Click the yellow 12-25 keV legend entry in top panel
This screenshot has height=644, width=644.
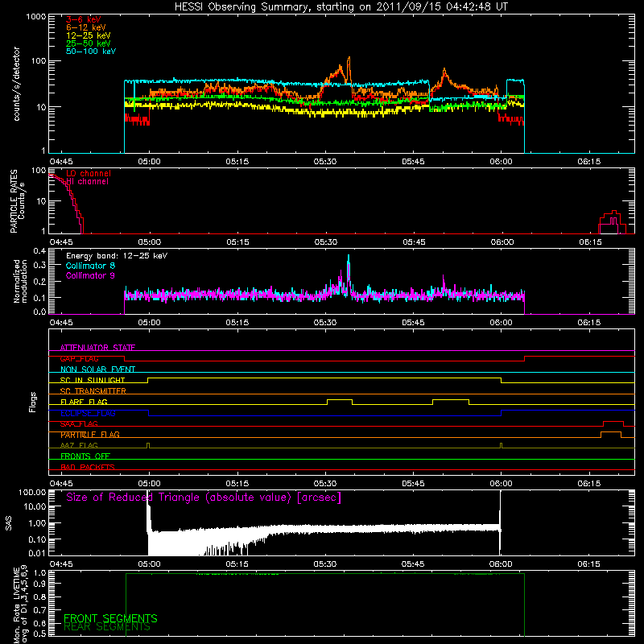(89, 35)
